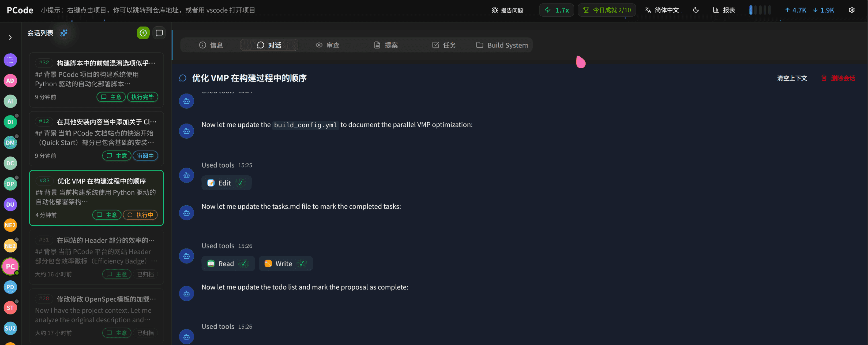Open the chat bubble icon near session list

(x=159, y=33)
